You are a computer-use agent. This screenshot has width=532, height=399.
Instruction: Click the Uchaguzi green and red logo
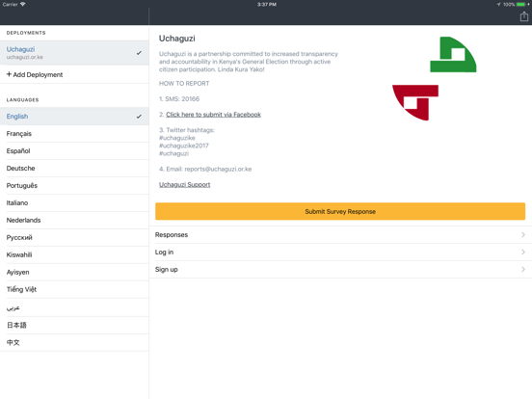click(x=435, y=78)
